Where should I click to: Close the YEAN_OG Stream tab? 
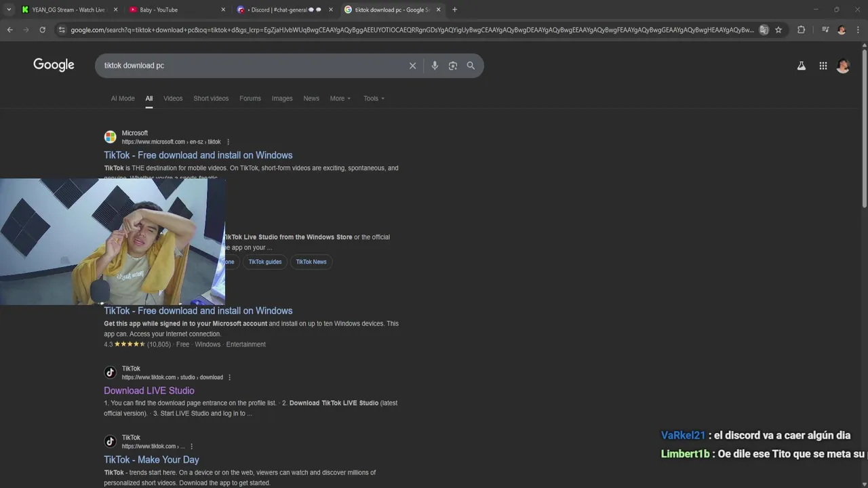pos(115,9)
